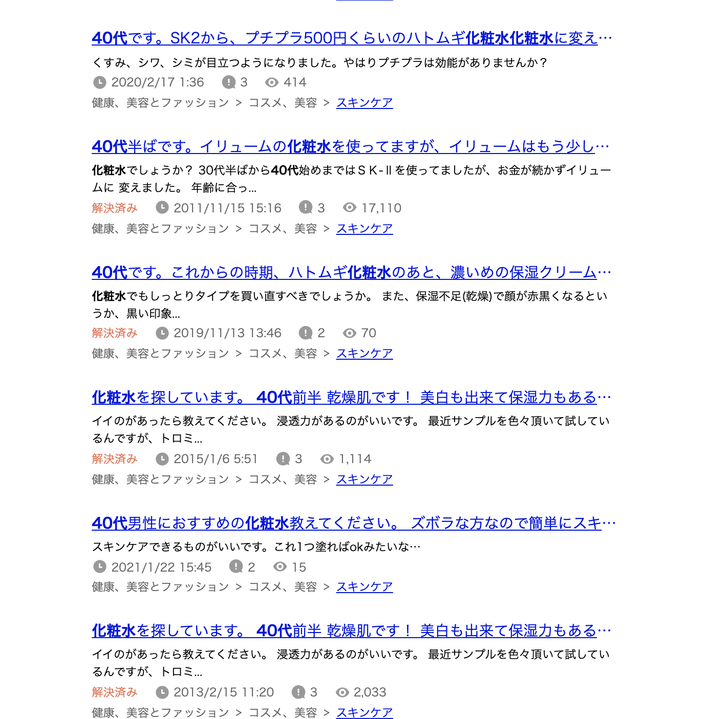
Task: Click eye view icon beside 1,114
Action: [x=327, y=459]
